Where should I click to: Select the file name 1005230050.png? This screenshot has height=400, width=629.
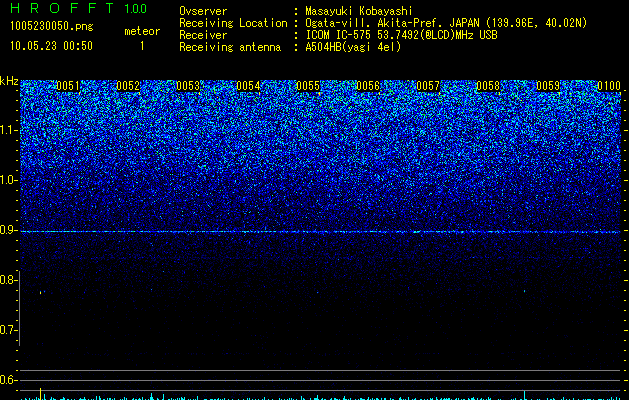[x=52, y=27]
